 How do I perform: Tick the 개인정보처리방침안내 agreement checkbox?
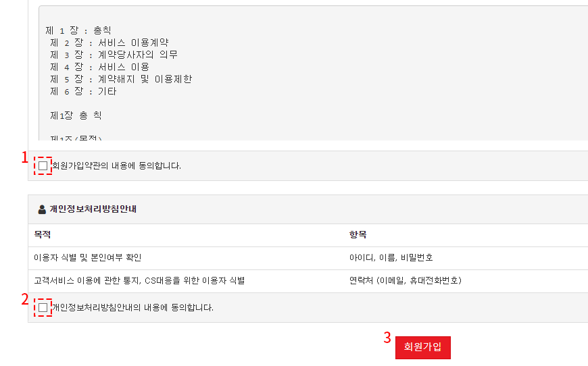click(x=43, y=308)
